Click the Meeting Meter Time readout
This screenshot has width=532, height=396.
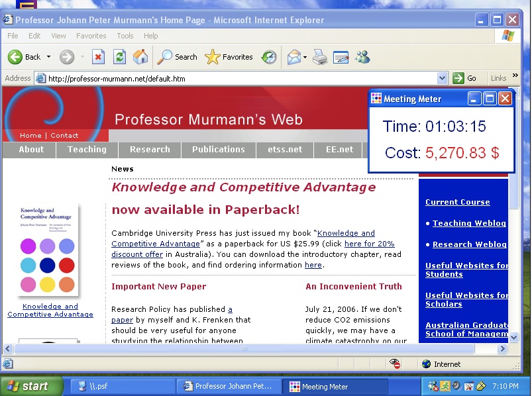click(435, 126)
